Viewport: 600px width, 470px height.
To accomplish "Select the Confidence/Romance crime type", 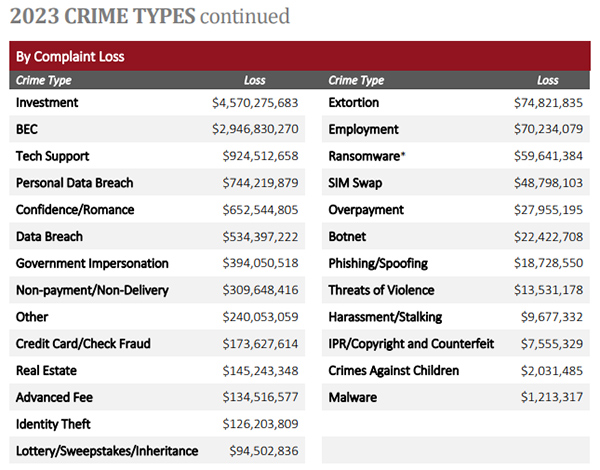I will pos(75,210).
